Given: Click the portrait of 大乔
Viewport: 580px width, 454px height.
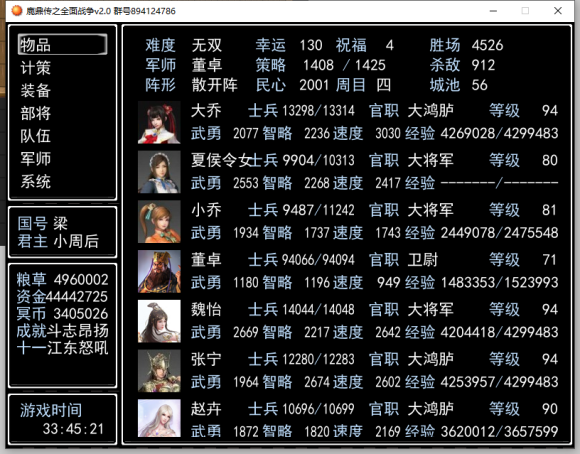Looking at the screenshot, I should coord(159,122).
